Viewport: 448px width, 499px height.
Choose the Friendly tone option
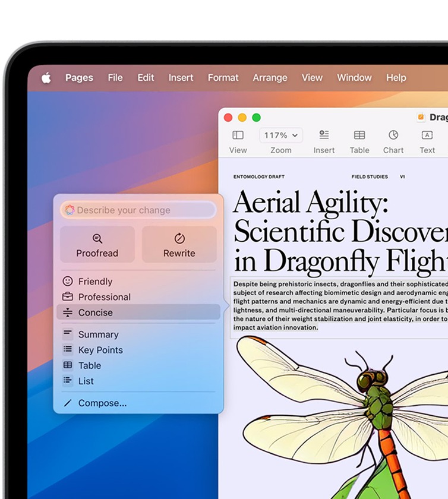[x=138, y=282]
